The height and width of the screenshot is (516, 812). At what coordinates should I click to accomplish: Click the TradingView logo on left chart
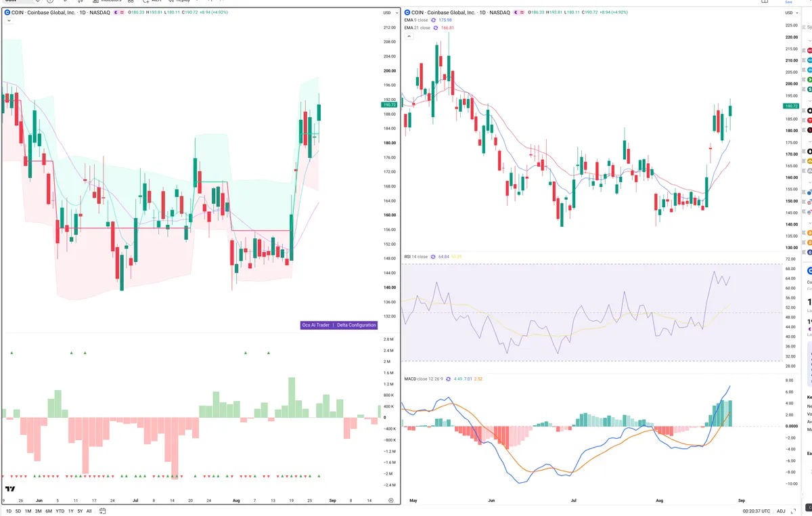pos(10,489)
